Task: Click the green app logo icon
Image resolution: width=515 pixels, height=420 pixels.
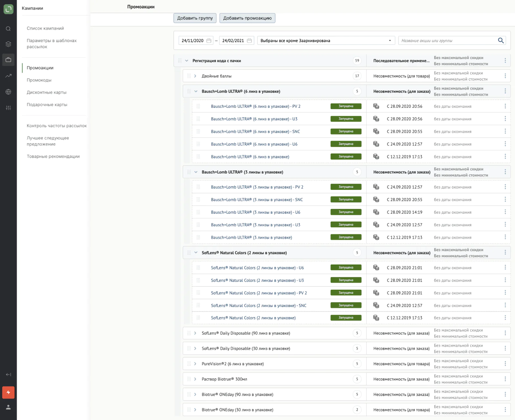Action: tap(8, 9)
